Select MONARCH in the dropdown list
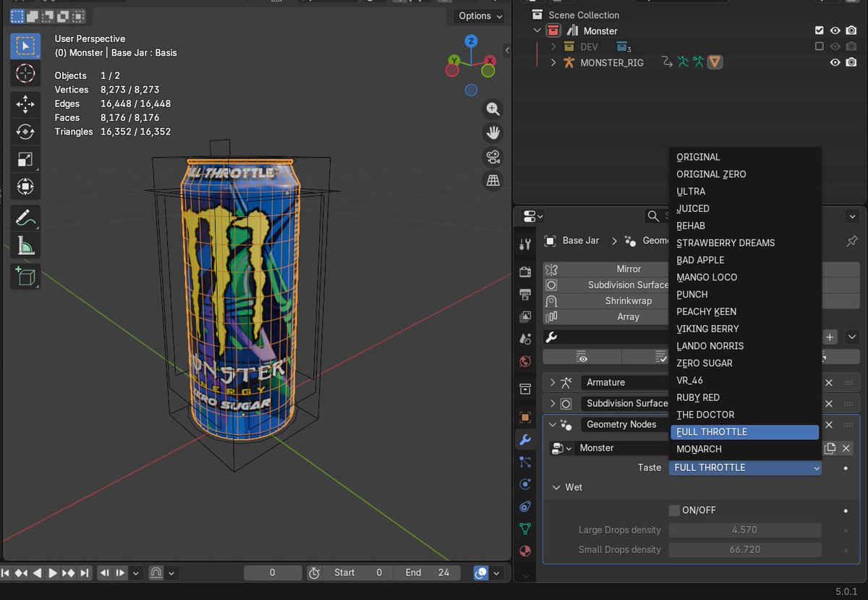 click(x=699, y=449)
